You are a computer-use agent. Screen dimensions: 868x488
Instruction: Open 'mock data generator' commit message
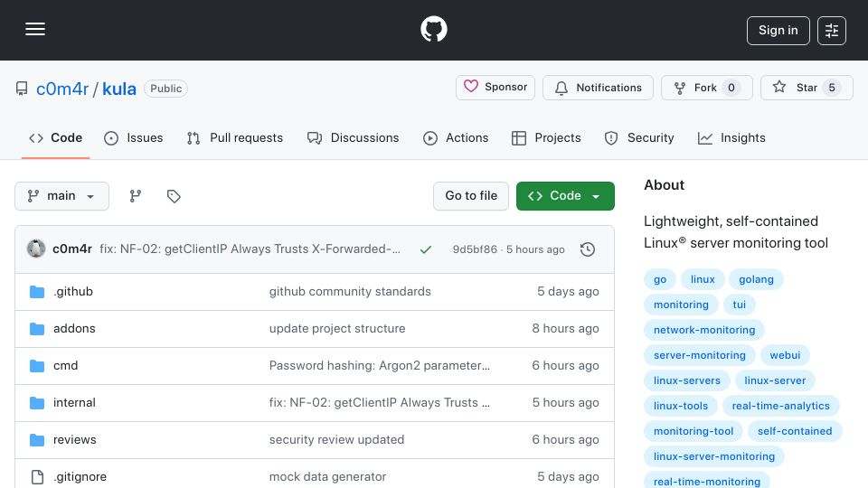(327, 477)
